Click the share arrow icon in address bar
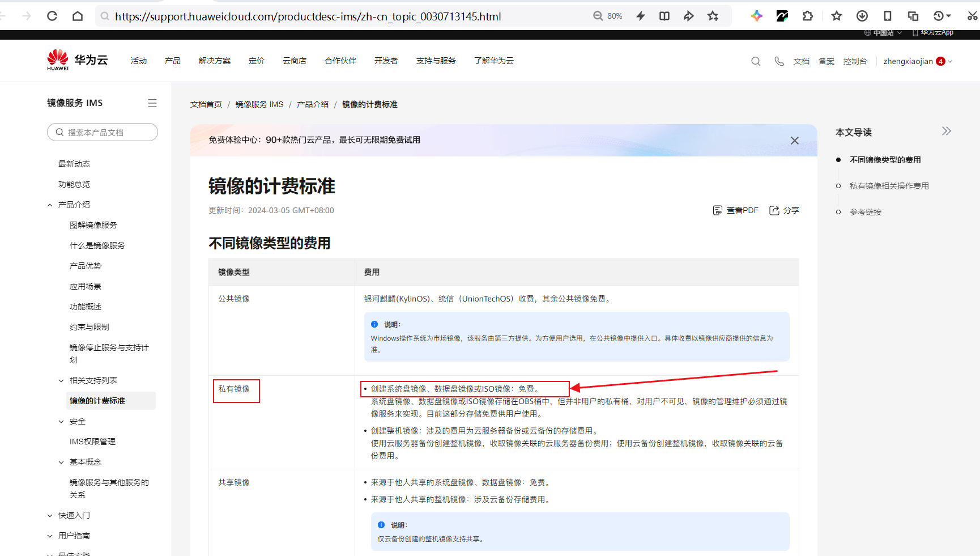The height and width of the screenshot is (556, 980). [x=688, y=16]
